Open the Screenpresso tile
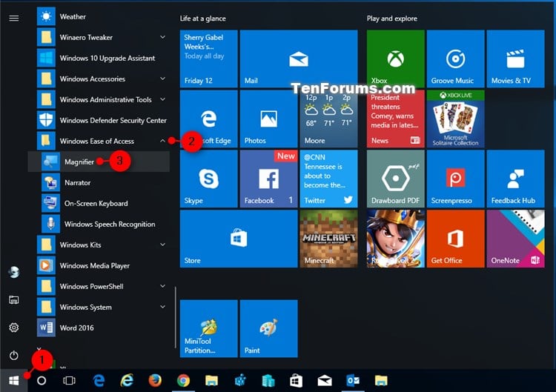Screen dimensions: 556x392 (455, 179)
